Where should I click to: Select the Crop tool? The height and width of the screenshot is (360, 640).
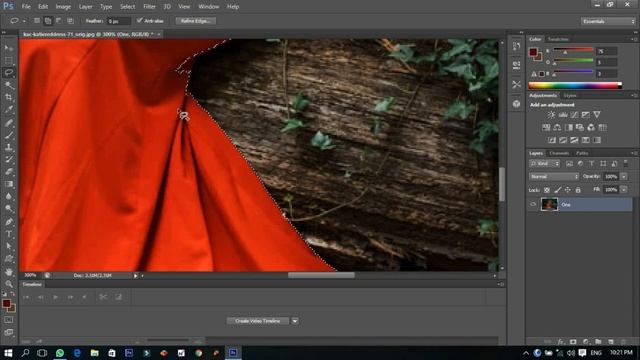point(9,97)
